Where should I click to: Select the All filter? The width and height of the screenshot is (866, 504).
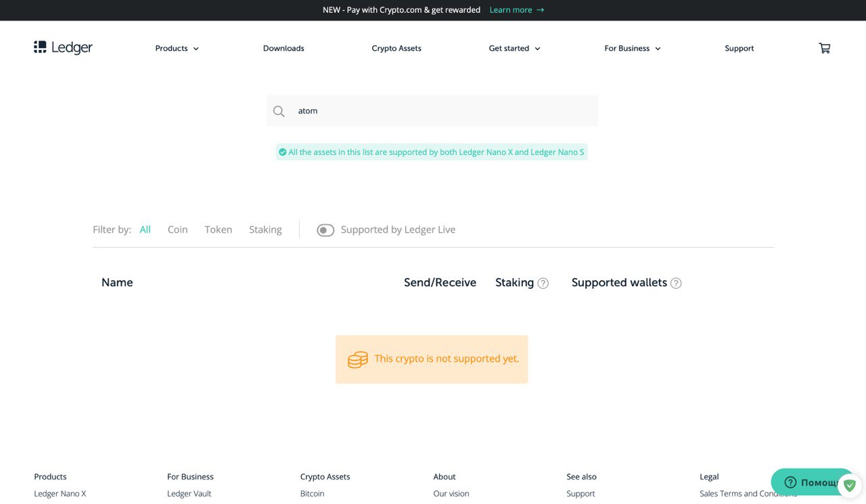(145, 230)
